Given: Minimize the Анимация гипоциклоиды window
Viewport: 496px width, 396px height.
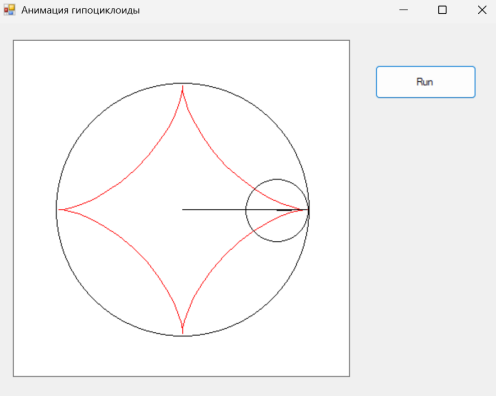Looking at the screenshot, I should [403, 10].
